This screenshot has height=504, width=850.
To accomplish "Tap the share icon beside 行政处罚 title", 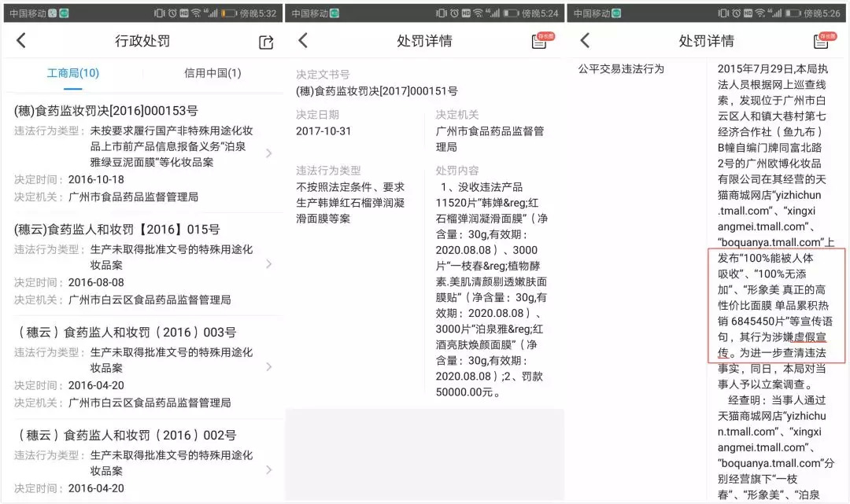I will point(266,42).
